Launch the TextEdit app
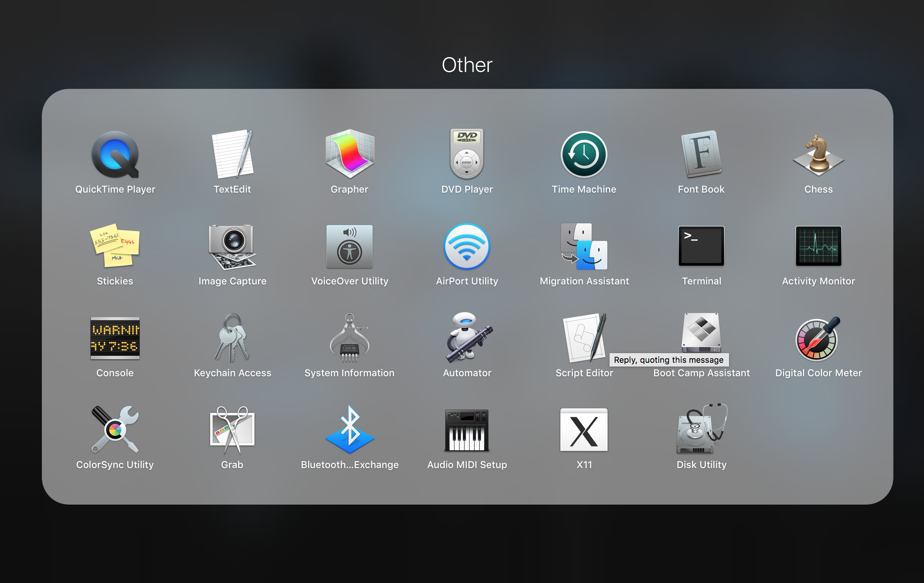 [x=232, y=155]
